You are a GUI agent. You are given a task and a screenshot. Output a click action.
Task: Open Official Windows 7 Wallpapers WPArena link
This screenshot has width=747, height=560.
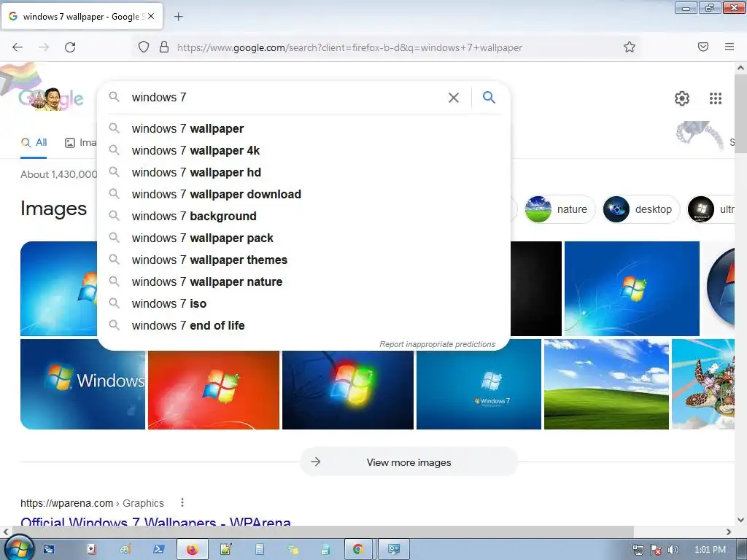coord(155,521)
